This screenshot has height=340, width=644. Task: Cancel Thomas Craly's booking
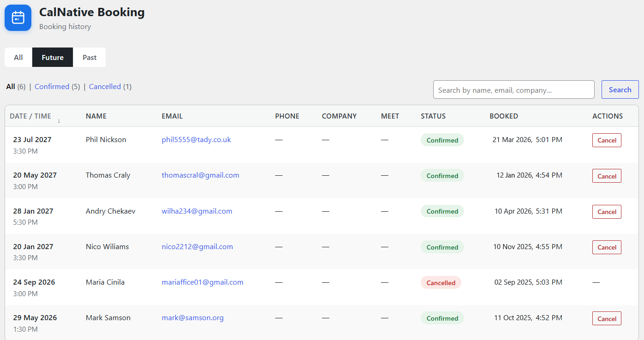pyautogui.click(x=607, y=176)
